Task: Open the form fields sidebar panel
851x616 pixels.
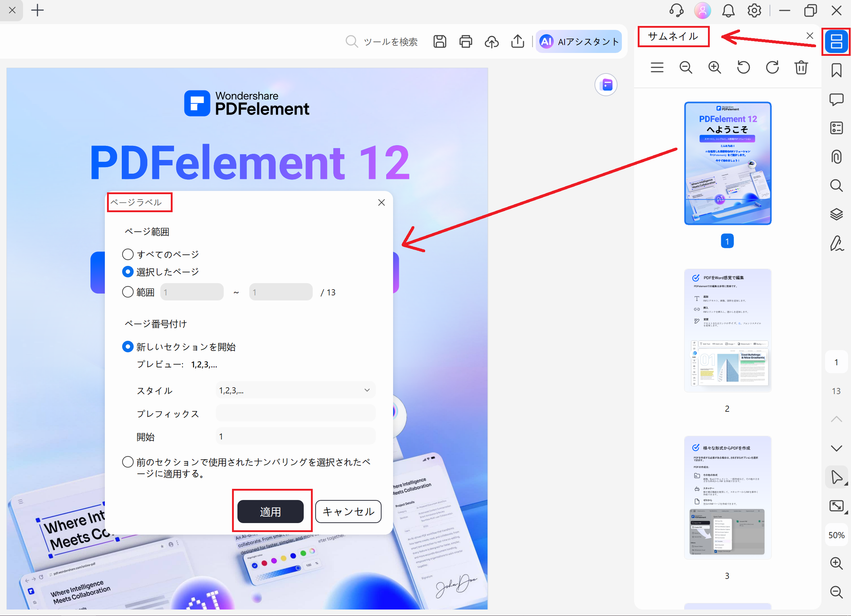Action: (x=836, y=128)
